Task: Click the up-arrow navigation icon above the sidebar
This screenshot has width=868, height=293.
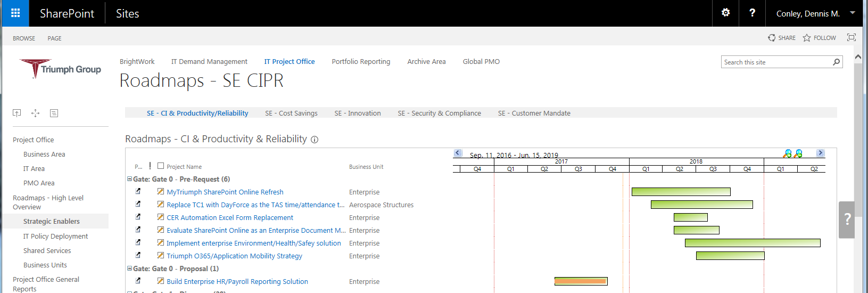Action: 17,113
